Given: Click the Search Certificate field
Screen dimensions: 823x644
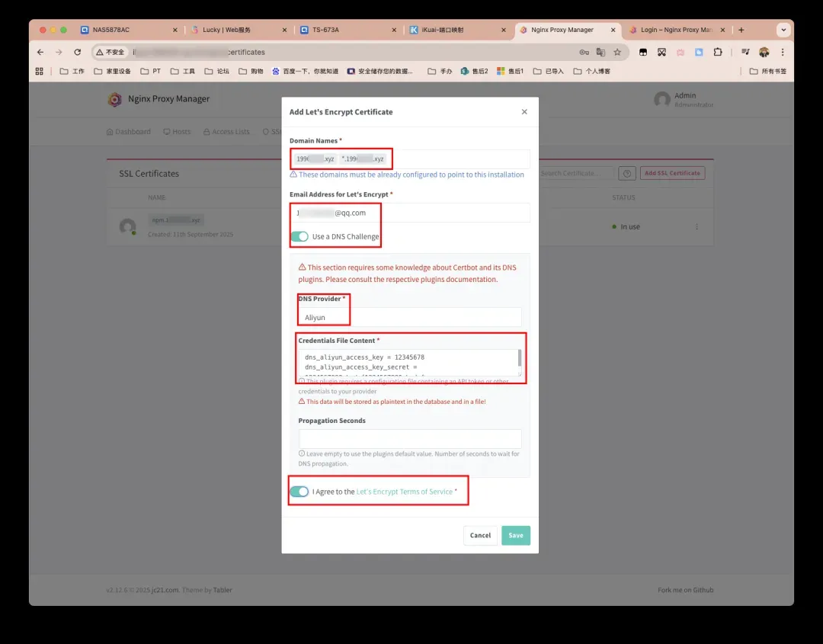Looking at the screenshot, I should coord(576,173).
